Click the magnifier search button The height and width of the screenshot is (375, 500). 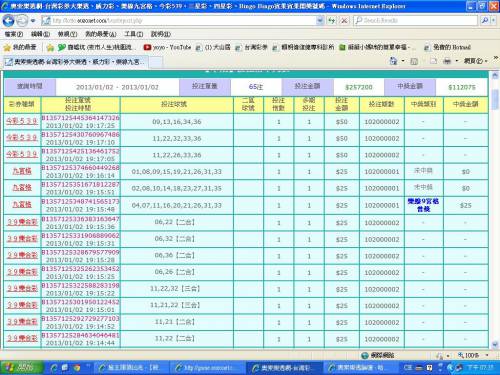[x=484, y=21]
